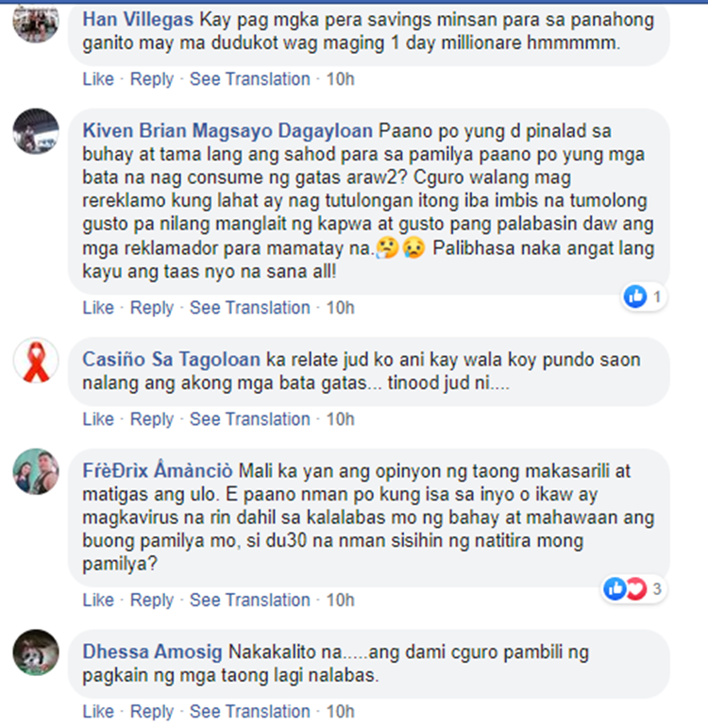Click the heart reaction icon on FrèÐrìx's comment
Viewport: 708px width, 728px height.
(x=636, y=588)
